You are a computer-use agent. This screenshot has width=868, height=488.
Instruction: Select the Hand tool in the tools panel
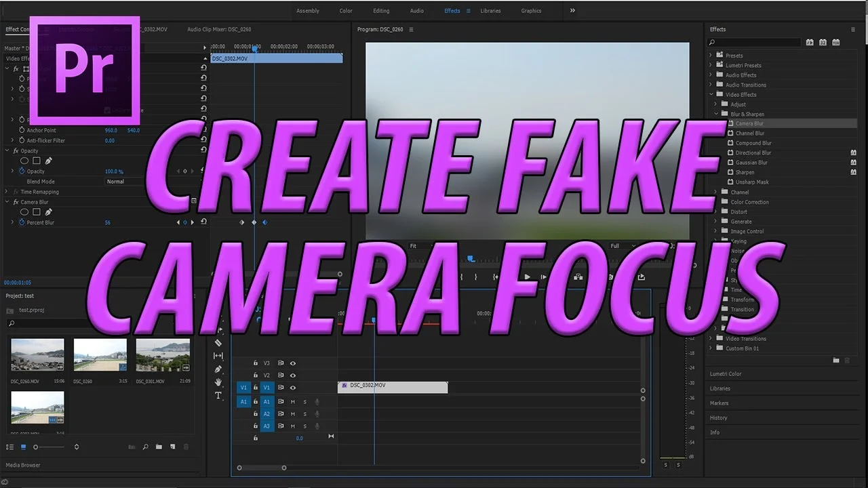218,382
